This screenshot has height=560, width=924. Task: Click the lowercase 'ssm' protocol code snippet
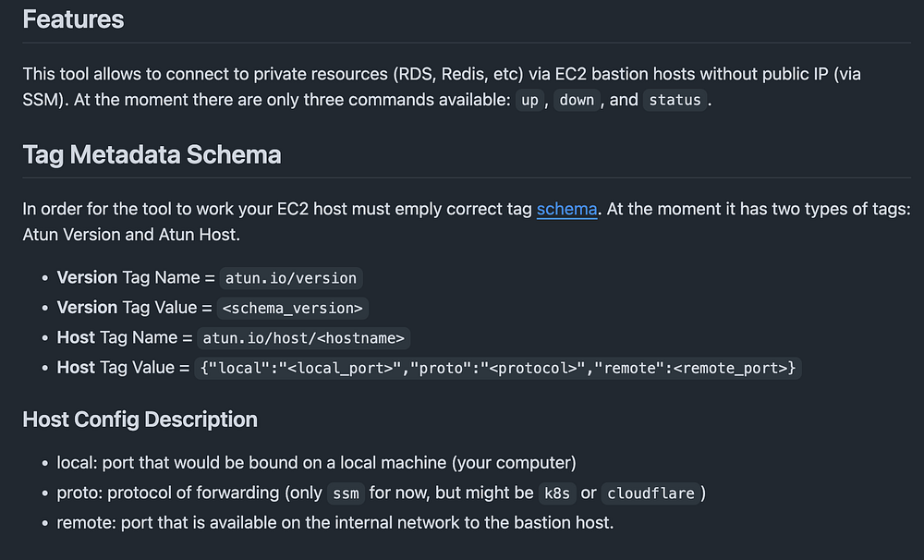(346, 493)
